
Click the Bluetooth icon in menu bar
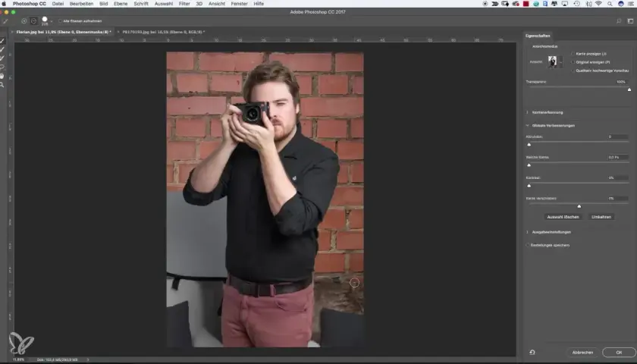click(588, 4)
